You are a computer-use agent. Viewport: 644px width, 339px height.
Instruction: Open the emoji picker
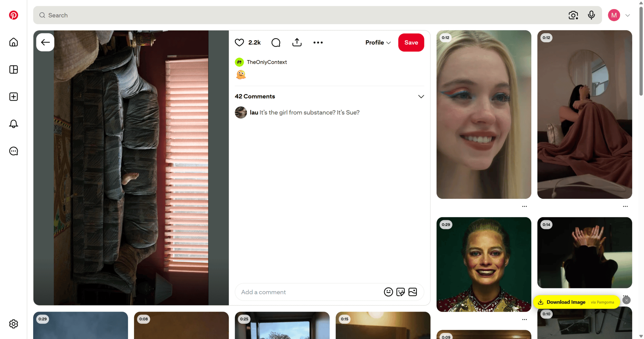click(x=388, y=292)
